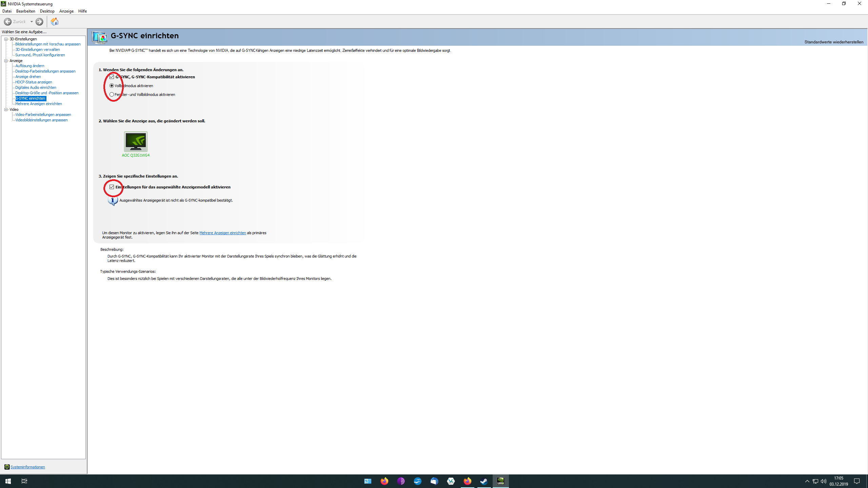Viewport: 868px width, 488px height.
Task: Open Anzeige drehen page
Action: coord(28,77)
